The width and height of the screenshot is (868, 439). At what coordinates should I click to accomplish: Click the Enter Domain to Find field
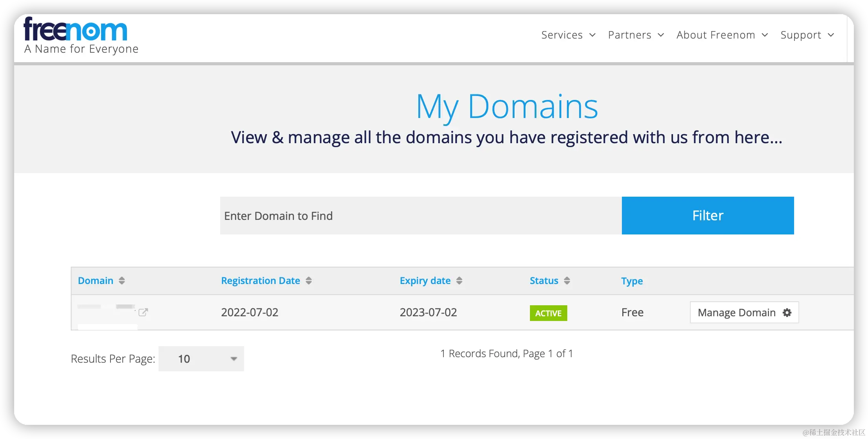[421, 216]
